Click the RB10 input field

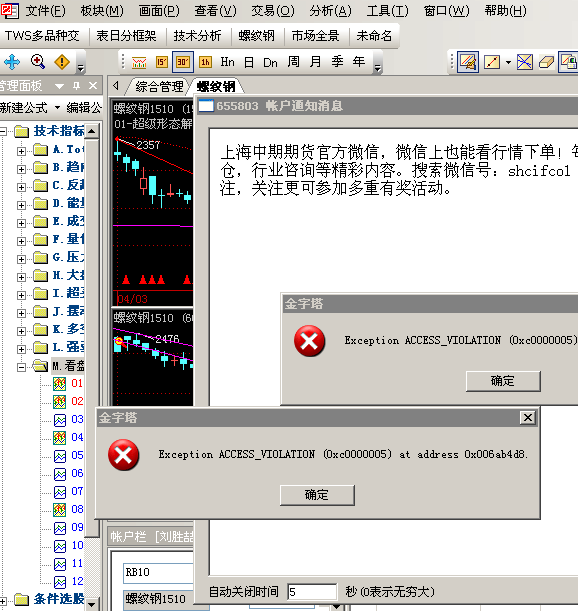click(x=158, y=572)
